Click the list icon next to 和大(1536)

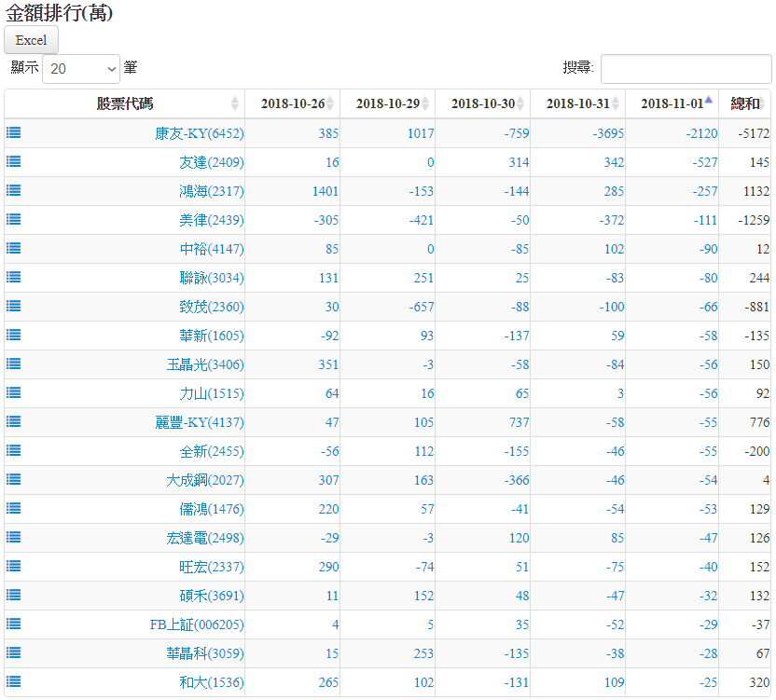[x=13, y=681]
